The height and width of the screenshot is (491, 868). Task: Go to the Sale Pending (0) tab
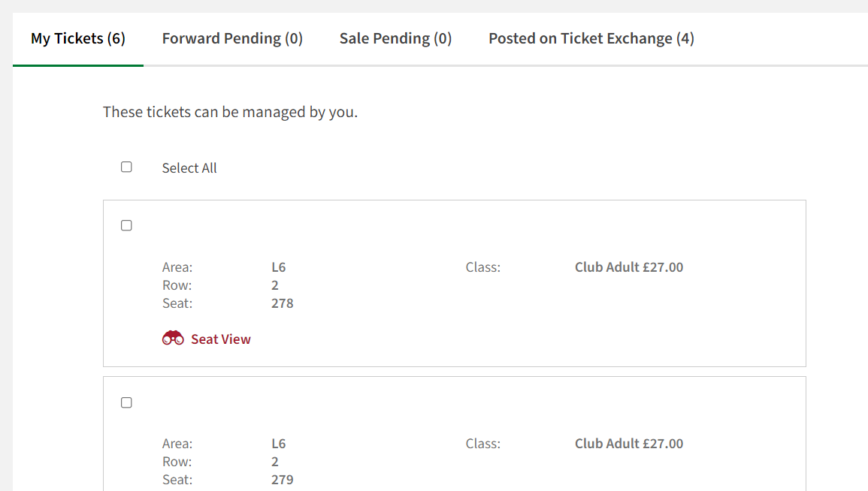tap(396, 39)
